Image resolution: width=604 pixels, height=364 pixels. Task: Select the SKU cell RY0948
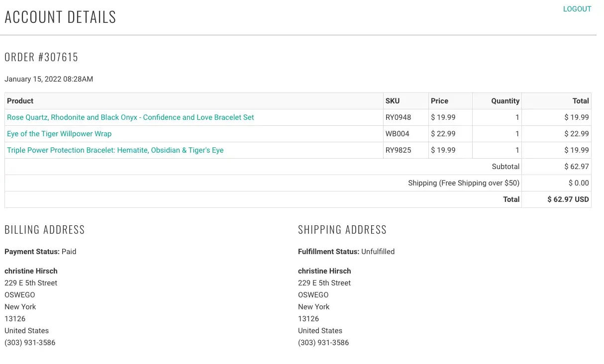398,117
